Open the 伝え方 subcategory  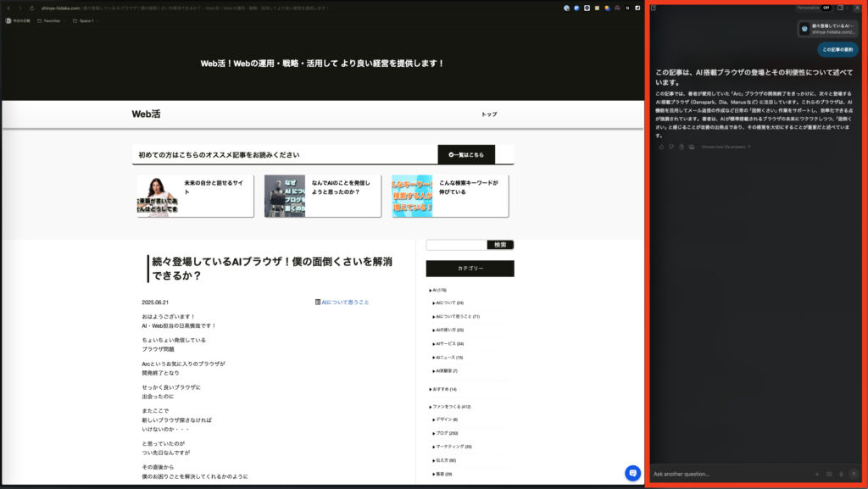pyautogui.click(x=444, y=460)
